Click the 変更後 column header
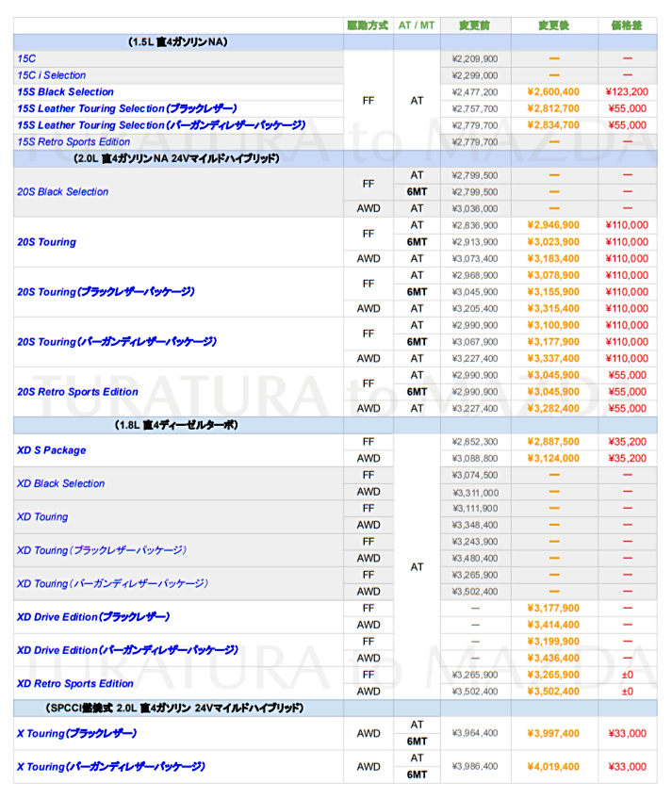This screenshot has width=672, height=799. pyautogui.click(x=553, y=25)
